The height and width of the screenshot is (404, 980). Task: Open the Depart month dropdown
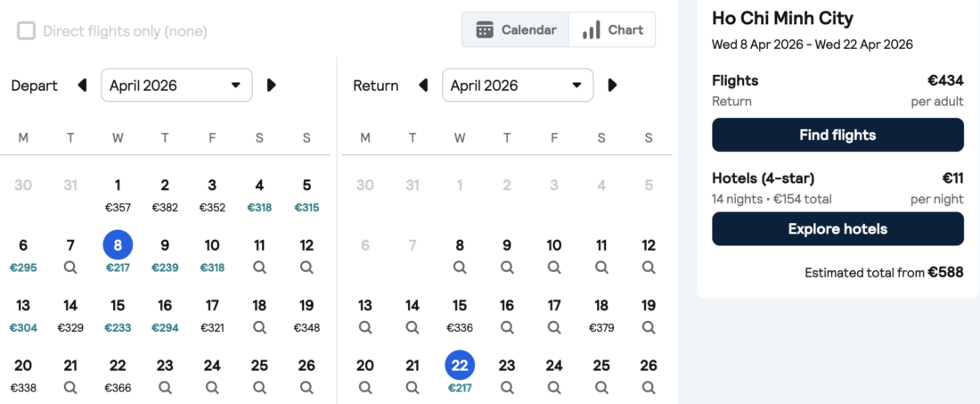(176, 86)
